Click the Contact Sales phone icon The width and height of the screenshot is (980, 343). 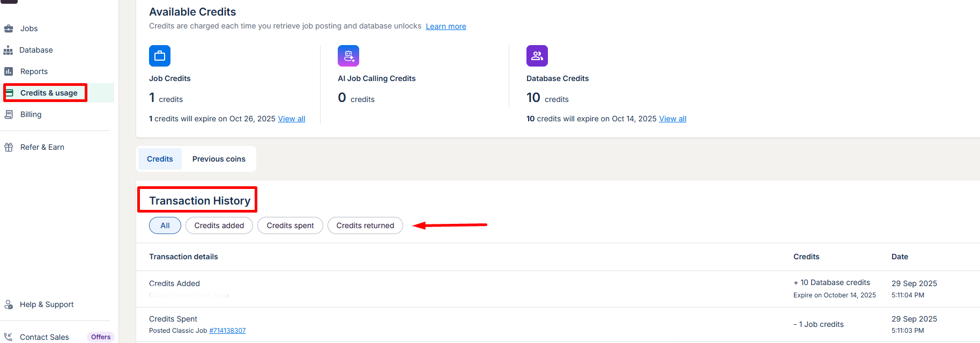click(8, 337)
